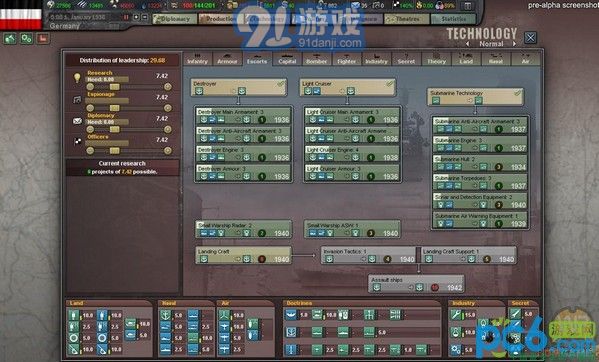Viewport: 599px width, 362px height.
Task: Increase game speed with plus button
Action: [136, 17]
